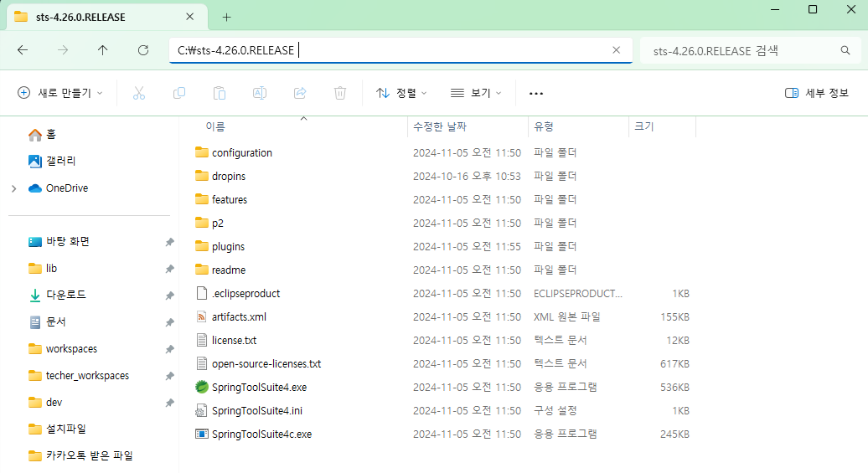Open OneDrive in the sidebar
Viewport: 868px width, 473px height.
coord(59,188)
